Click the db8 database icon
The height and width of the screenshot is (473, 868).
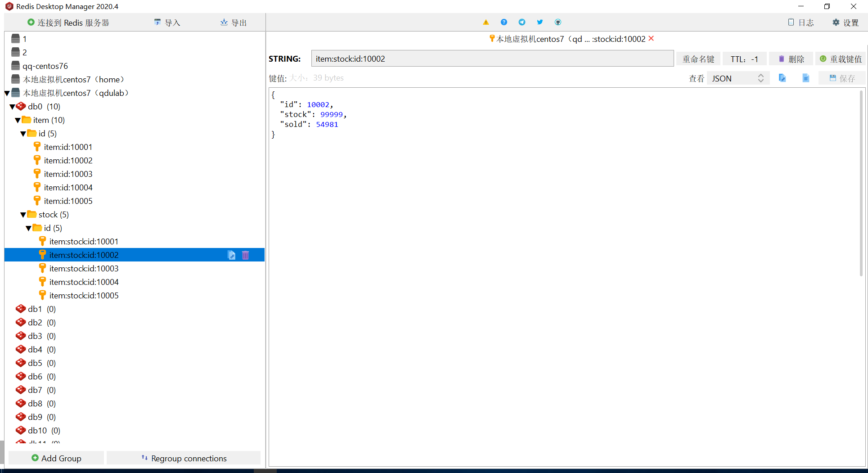[x=21, y=403]
